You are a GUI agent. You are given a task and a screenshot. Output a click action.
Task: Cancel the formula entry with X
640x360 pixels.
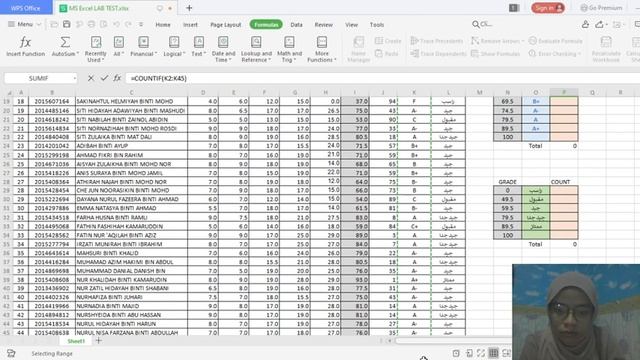(91, 78)
